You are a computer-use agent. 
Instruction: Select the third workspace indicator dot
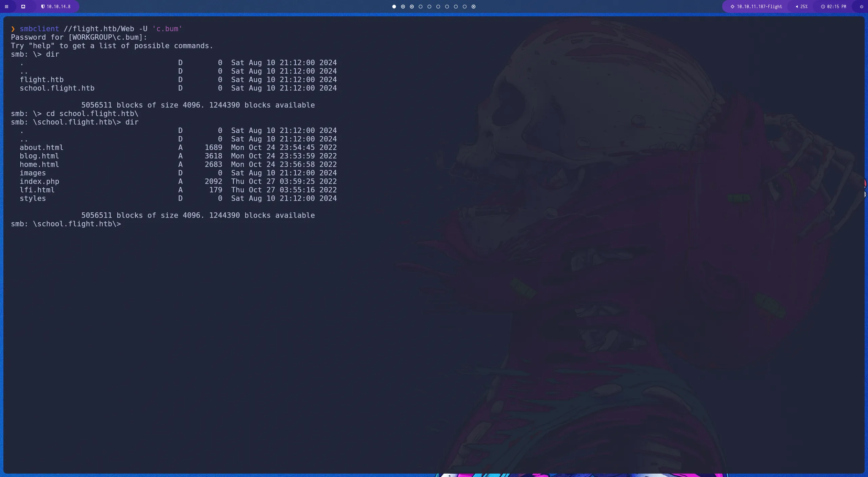(x=412, y=6)
